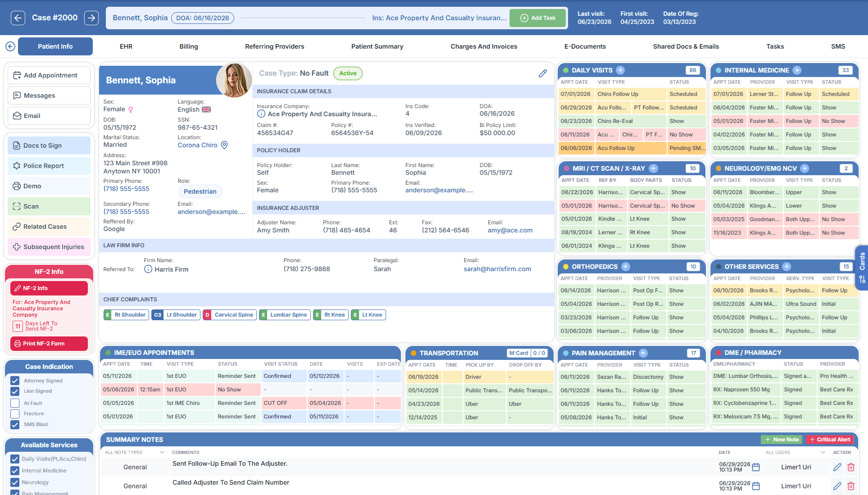Check the Fracture box
868x495 pixels.
click(x=15, y=413)
